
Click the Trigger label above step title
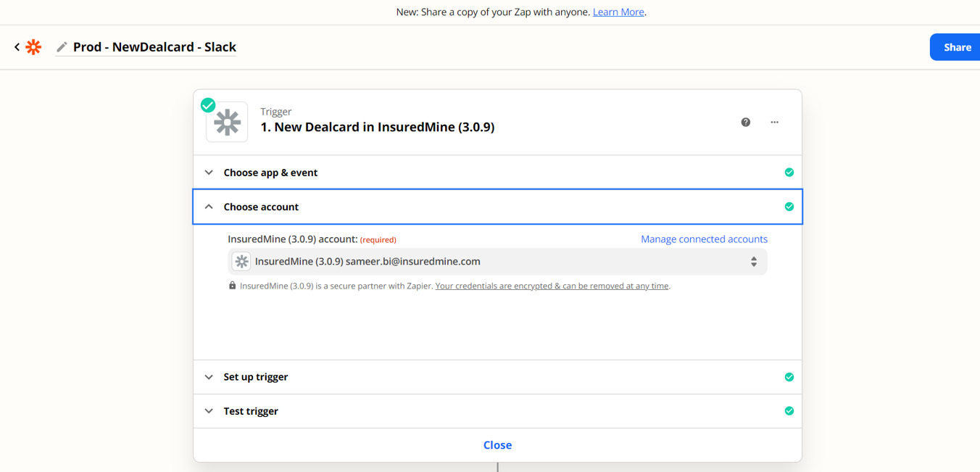276,112
